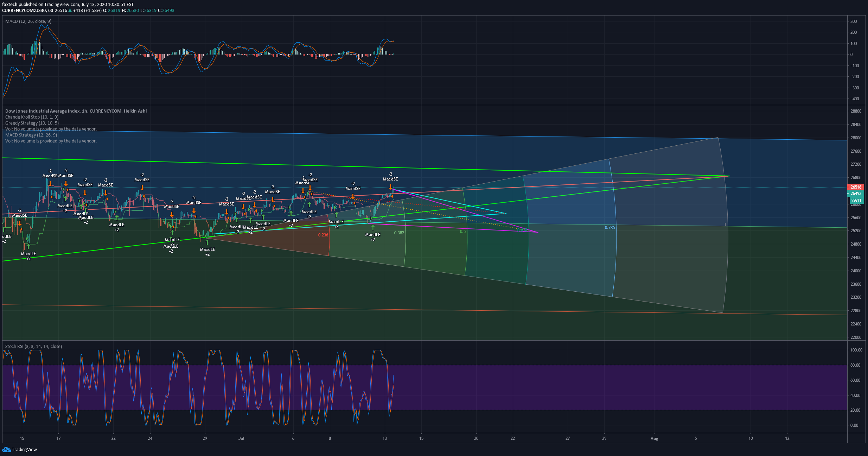Click the green 26493 price label
Screen dimensions: 868x456
coord(856,194)
